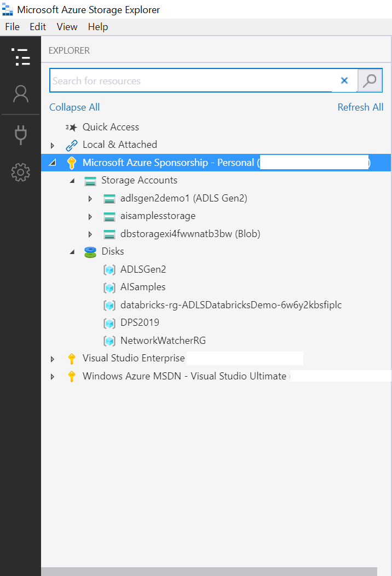The image size is (392, 576).
Task: Collapse the Disks node
Action: pos(72,252)
